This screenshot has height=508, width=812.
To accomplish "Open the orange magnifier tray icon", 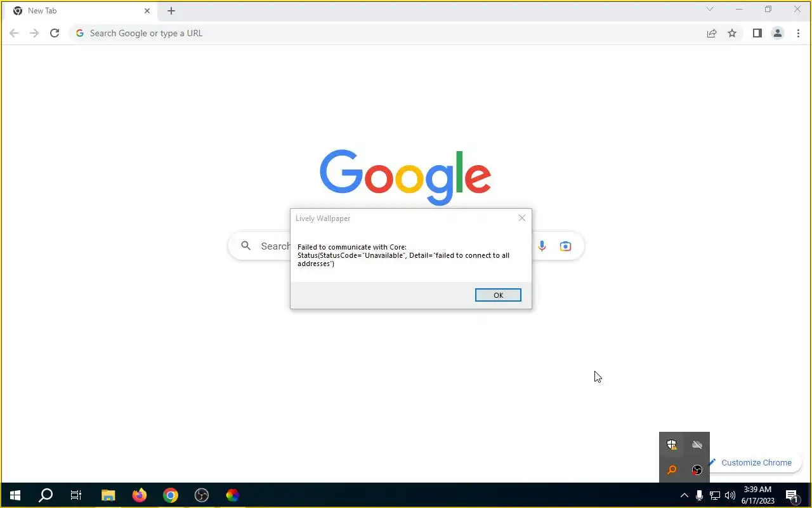I will click(x=672, y=470).
